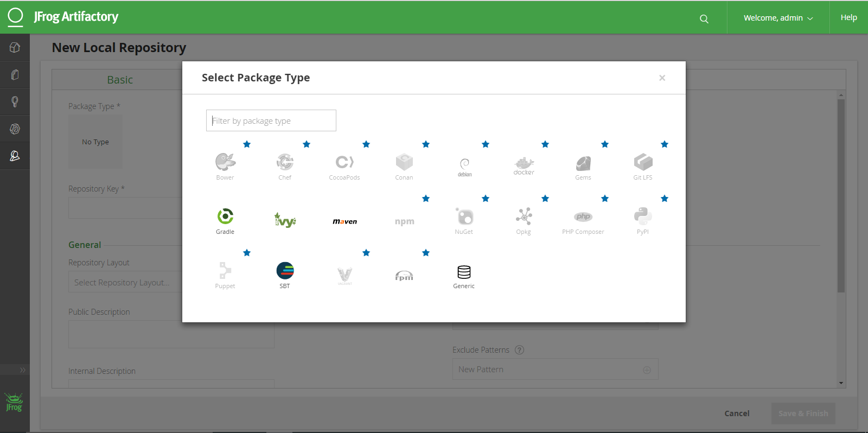868x433 pixels.
Task: Close the Select Package Type dialog
Action: pyautogui.click(x=662, y=78)
